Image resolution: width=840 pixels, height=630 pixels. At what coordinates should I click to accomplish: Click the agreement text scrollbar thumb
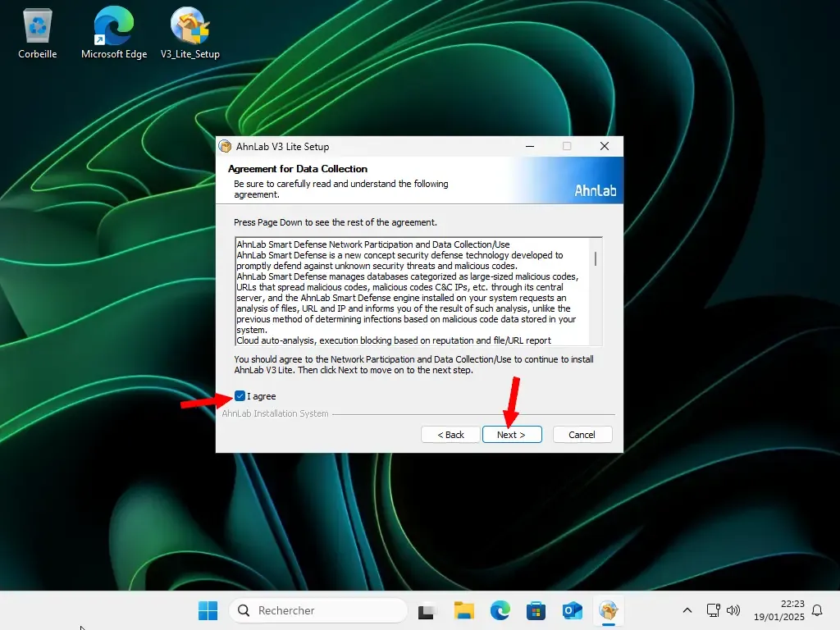pyautogui.click(x=596, y=258)
